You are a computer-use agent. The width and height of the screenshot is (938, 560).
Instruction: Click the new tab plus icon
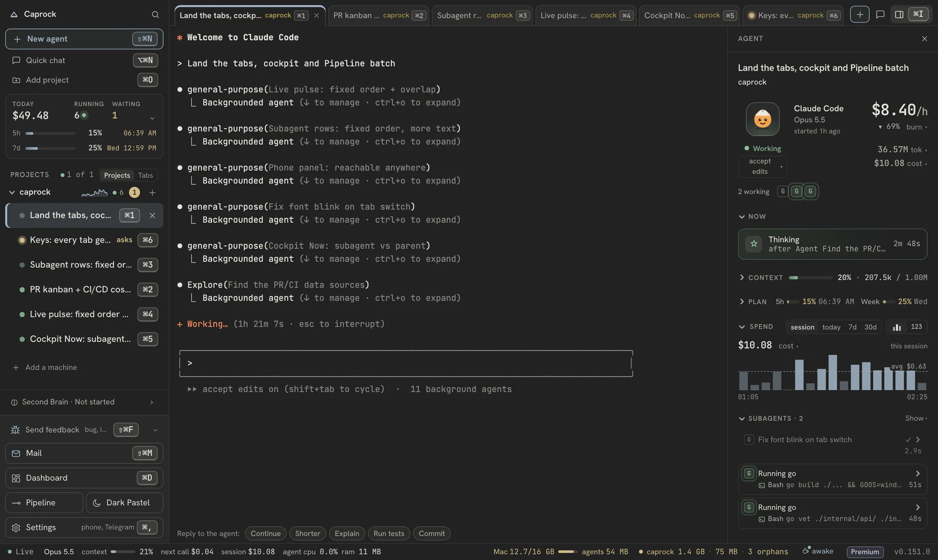[859, 15]
